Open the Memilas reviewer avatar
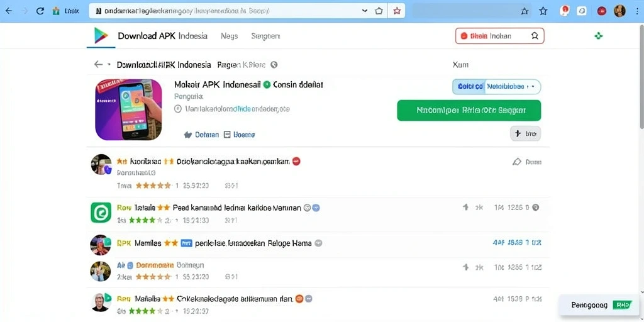Image resolution: width=644 pixels, height=322 pixels. click(x=101, y=245)
